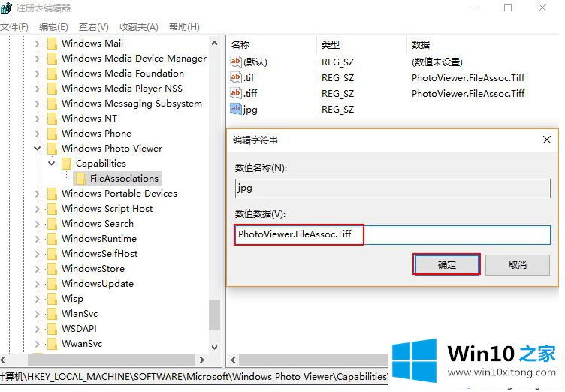Open the 编辑(E) menu
The width and height of the screenshot is (565, 392).
click(x=53, y=27)
